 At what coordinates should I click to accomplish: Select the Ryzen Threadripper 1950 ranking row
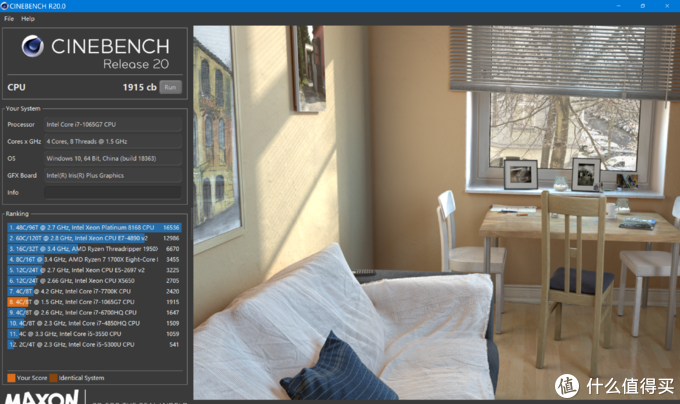tap(95, 249)
